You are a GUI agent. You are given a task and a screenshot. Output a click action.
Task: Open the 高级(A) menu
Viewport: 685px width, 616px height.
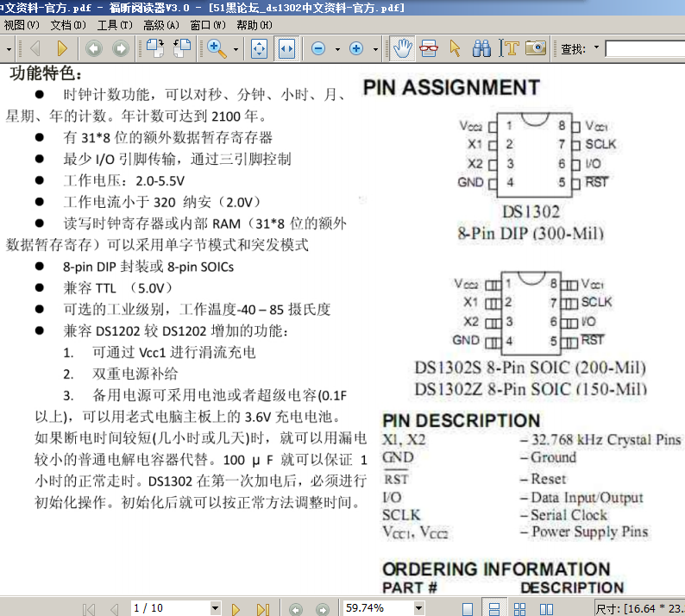tap(161, 25)
